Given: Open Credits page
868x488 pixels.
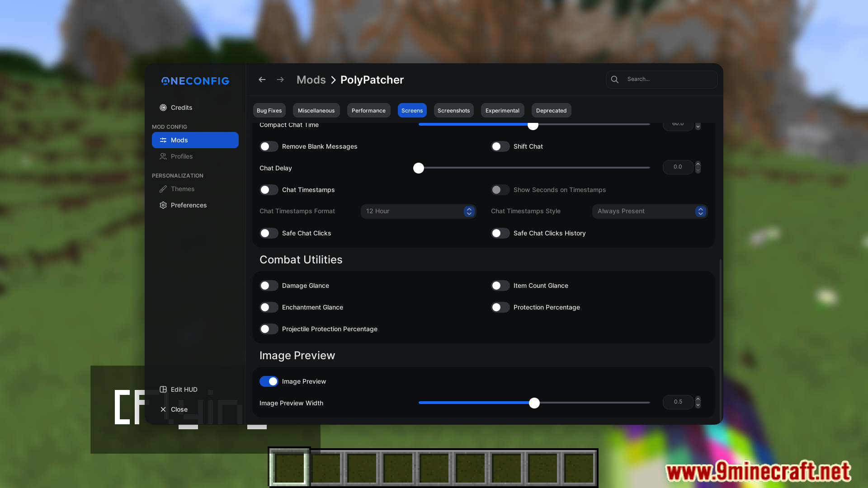Looking at the screenshot, I should coord(195,108).
